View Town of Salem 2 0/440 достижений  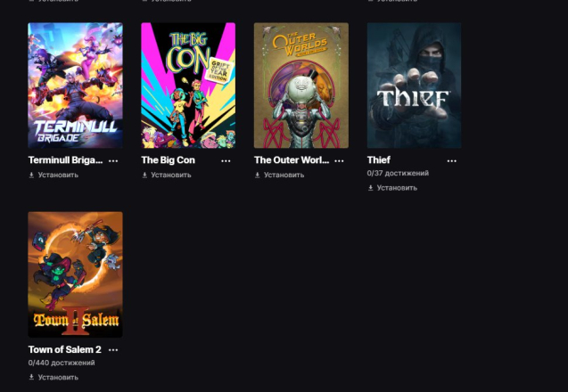pyautogui.click(x=62, y=363)
